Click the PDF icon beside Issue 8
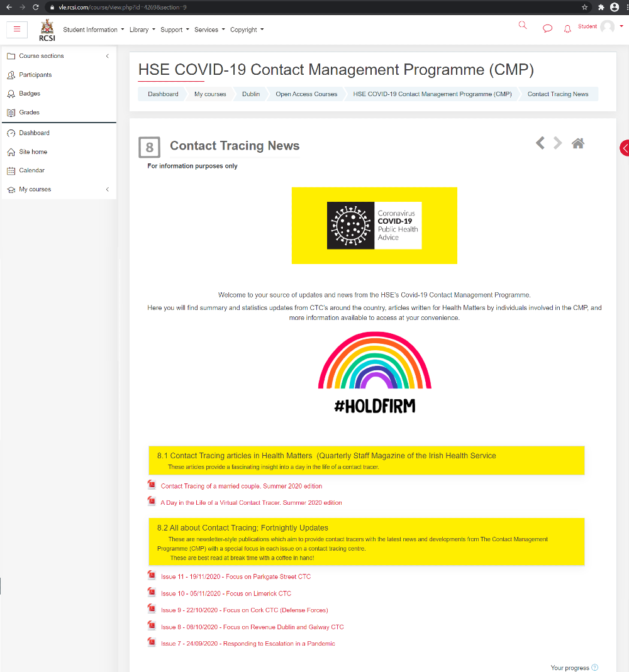Screen dimensions: 629x672 tap(152, 625)
